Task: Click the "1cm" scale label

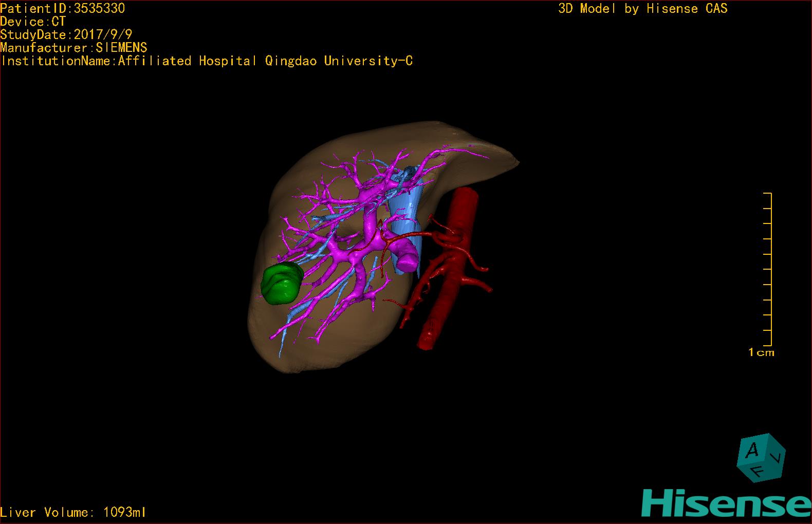Action: coord(761,352)
